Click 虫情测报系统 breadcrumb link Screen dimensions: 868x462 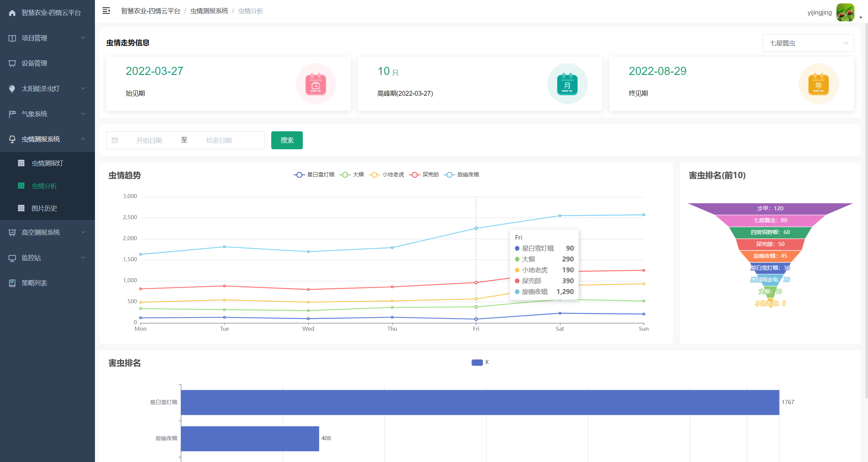209,11
